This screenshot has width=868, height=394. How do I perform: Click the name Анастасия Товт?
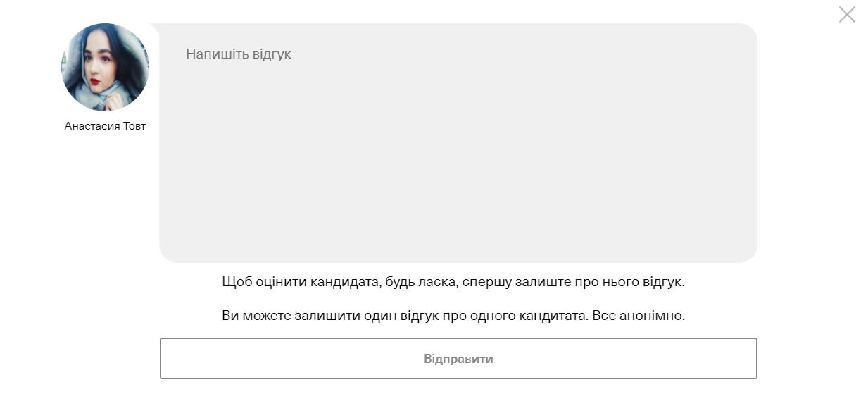coord(105,126)
